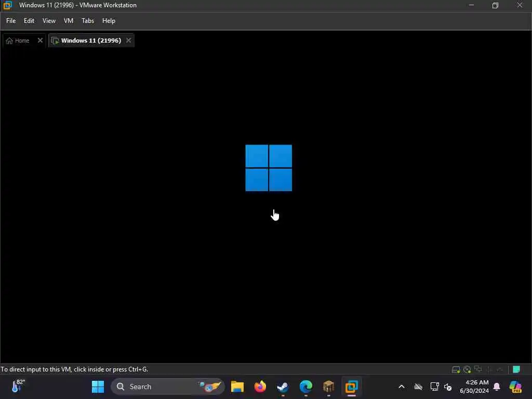Open Microsoft Edge from taskbar
532x399 pixels.
305,387
